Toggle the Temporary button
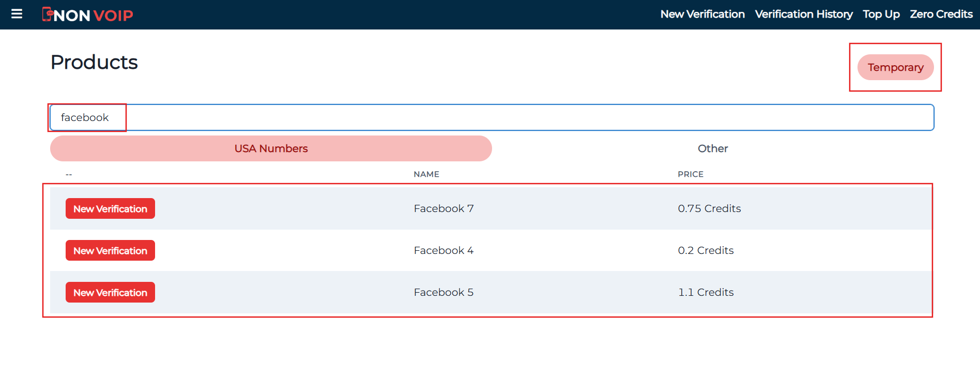Viewport: 980px width, 376px height. pos(896,67)
